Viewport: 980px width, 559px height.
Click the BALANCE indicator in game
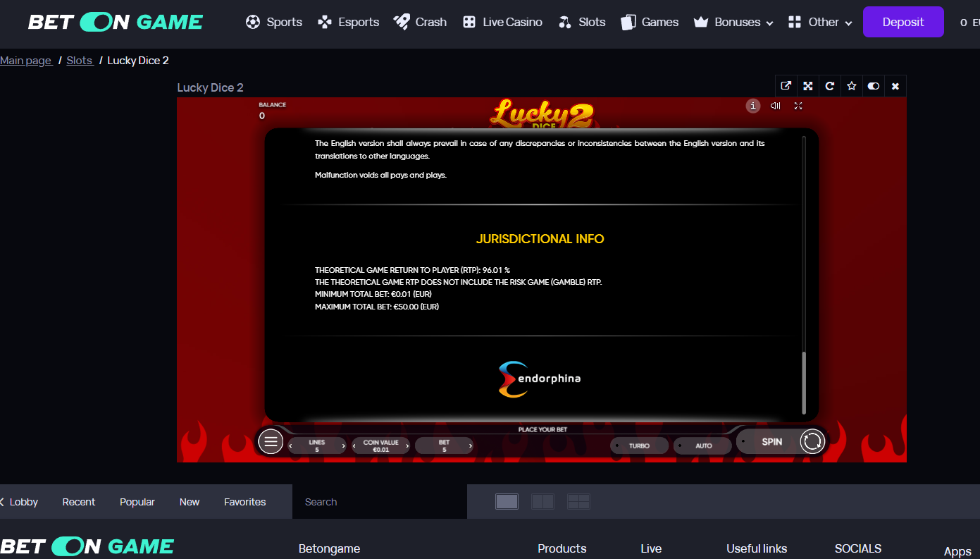[272, 110]
